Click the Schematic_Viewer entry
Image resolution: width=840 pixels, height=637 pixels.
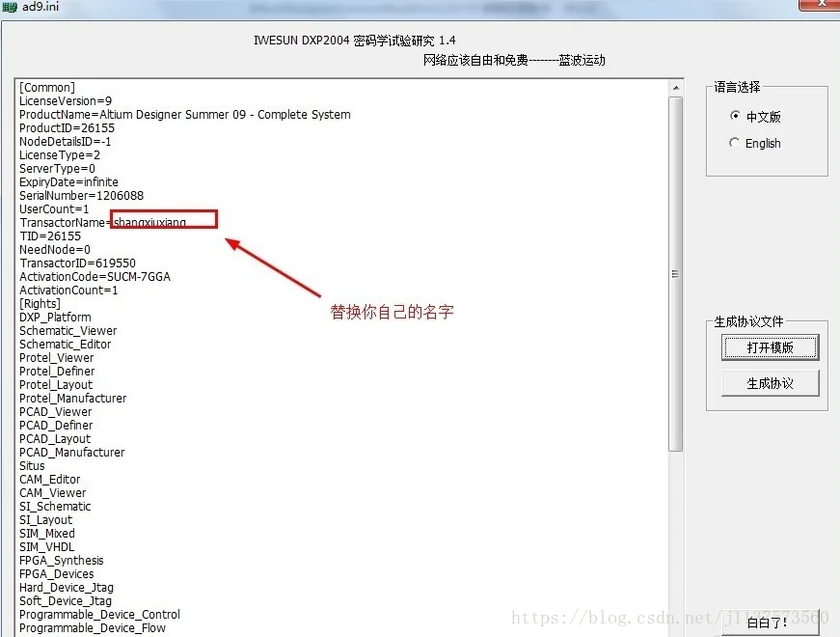point(68,331)
